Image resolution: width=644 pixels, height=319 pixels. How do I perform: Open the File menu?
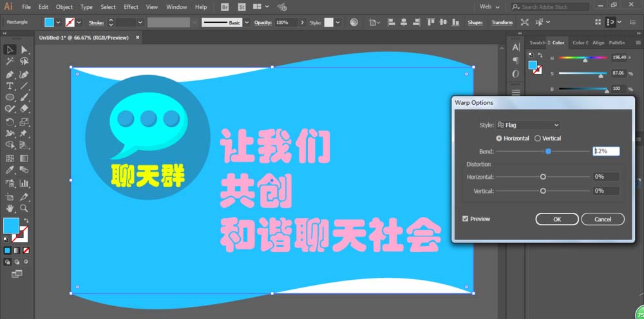(26, 7)
